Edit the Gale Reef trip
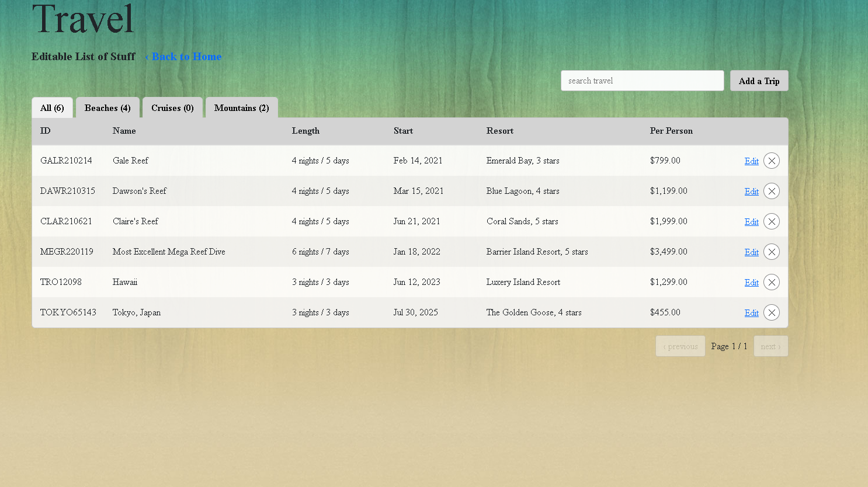 [x=751, y=161]
